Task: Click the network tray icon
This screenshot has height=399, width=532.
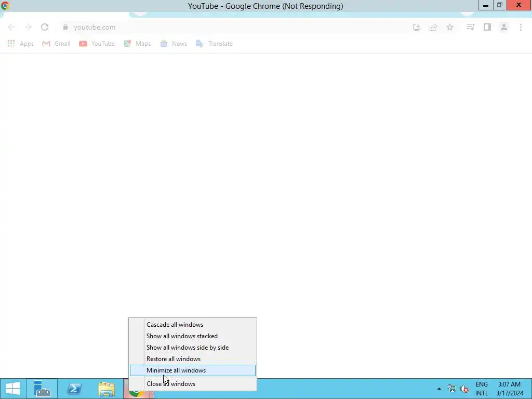Action: click(x=451, y=389)
